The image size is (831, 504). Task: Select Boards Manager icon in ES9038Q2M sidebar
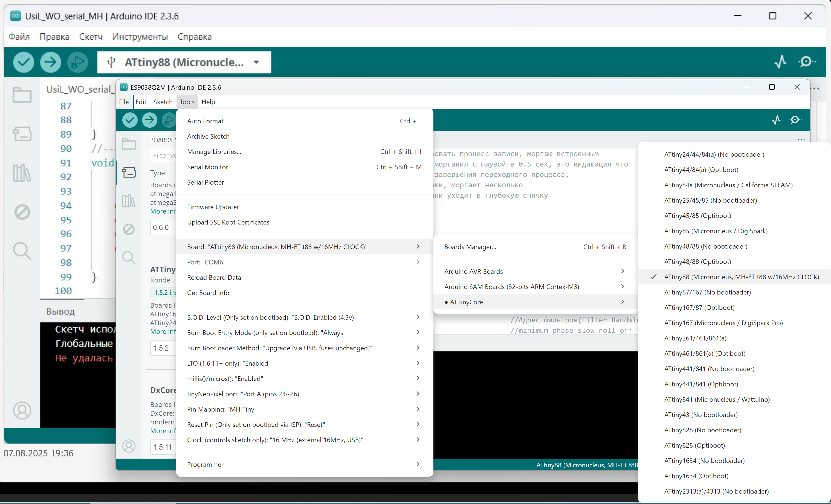point(129,172)
